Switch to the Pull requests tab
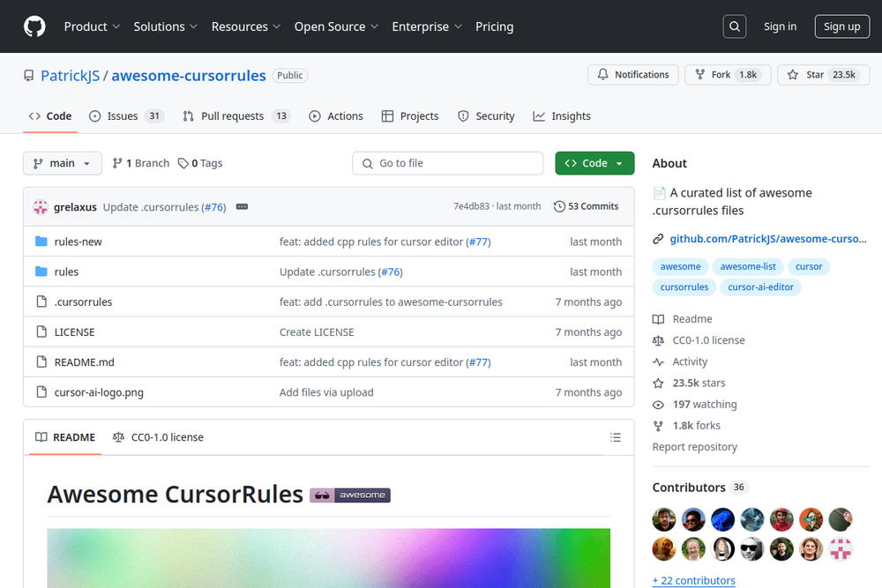 click(236, 115)
